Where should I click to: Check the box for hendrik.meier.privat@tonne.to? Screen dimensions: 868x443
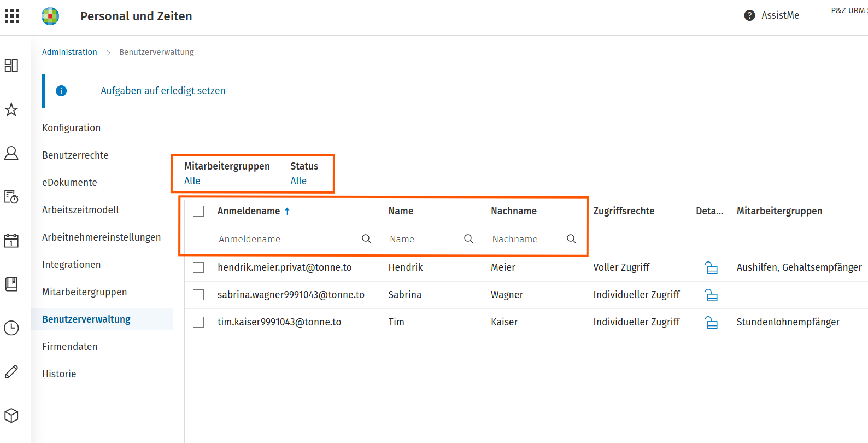pos(198,267)
